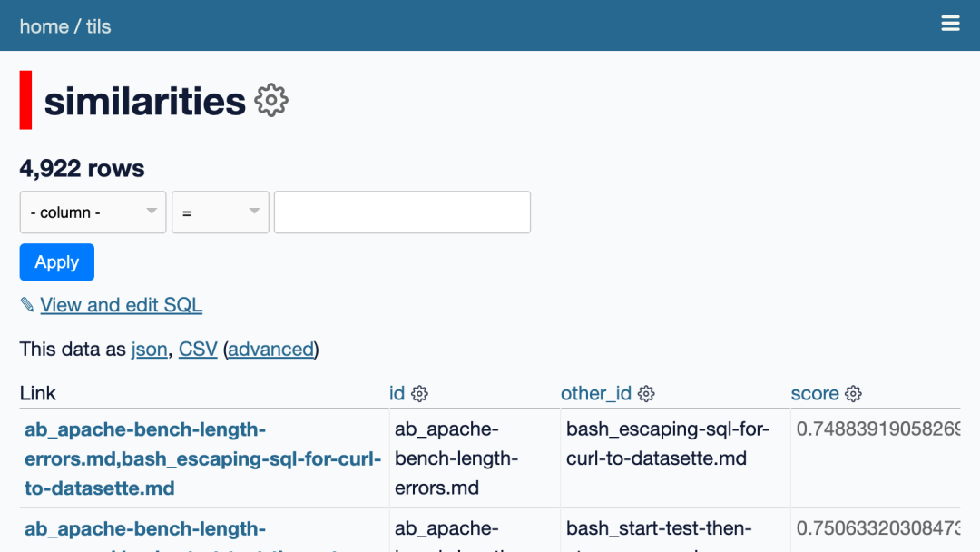Open the score column gear menu

tap(853, 394)
